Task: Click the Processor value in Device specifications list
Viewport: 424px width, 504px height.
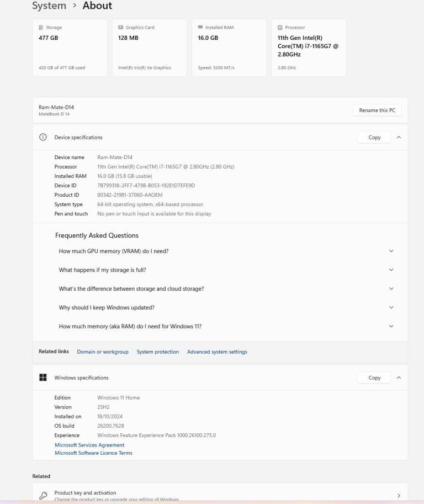Action: click(166, 167)
